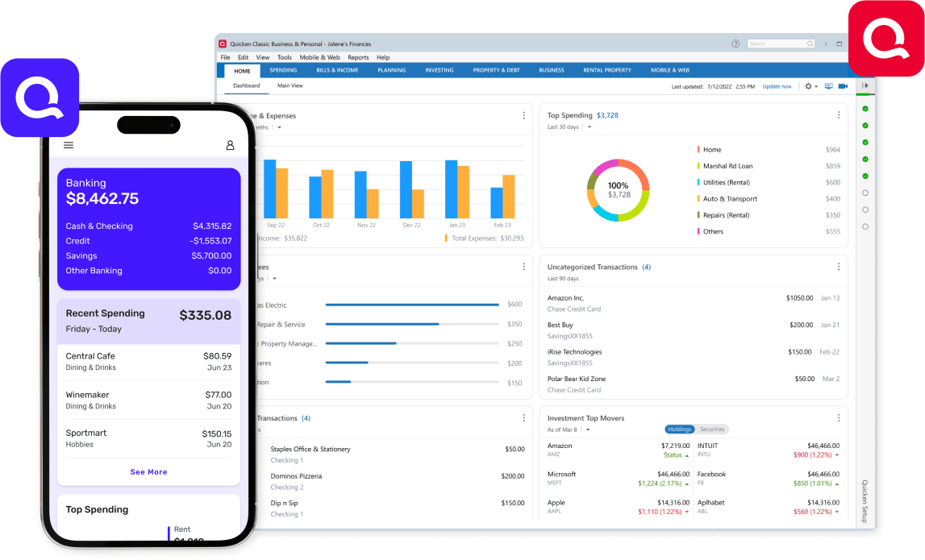925x560 pixels.
Task: Tap the hamburger menu icon on the phone
Action: coord(69,145)
